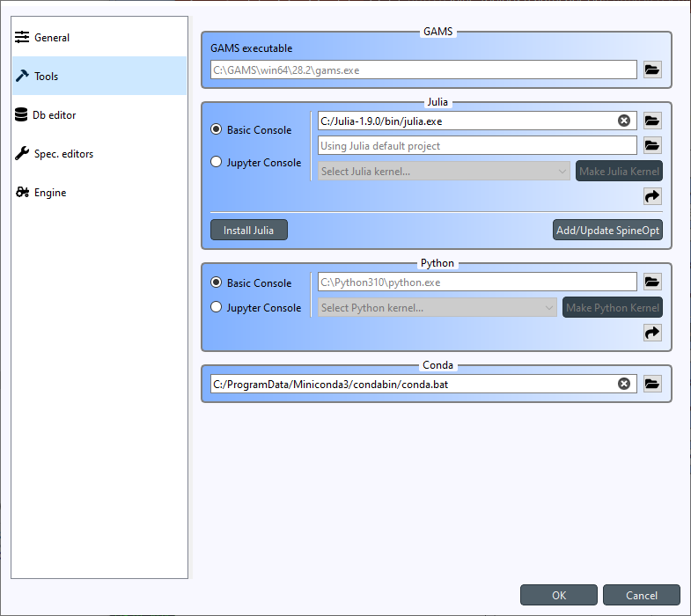The height and width of the screenshot is (616, 691).
Task: Clear the Julia executable path
Action: tap(624, 121)
